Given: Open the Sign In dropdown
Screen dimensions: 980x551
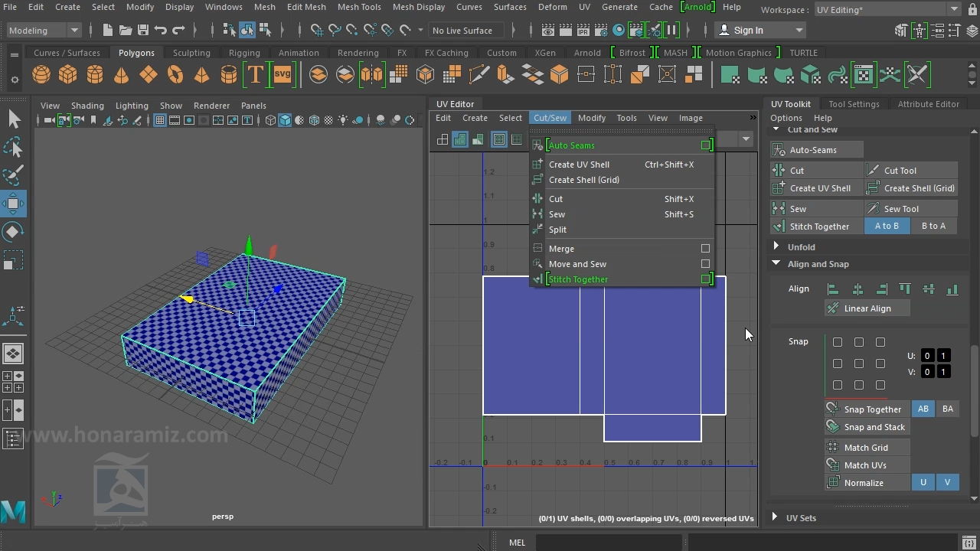Looking at the screenshot, I should [x=760, y=31].
